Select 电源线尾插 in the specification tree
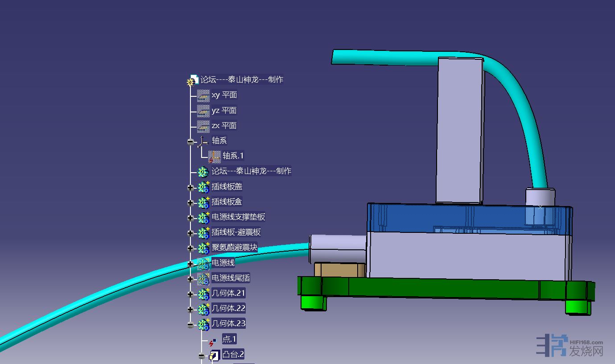615x364 pixels. (231, 278)
